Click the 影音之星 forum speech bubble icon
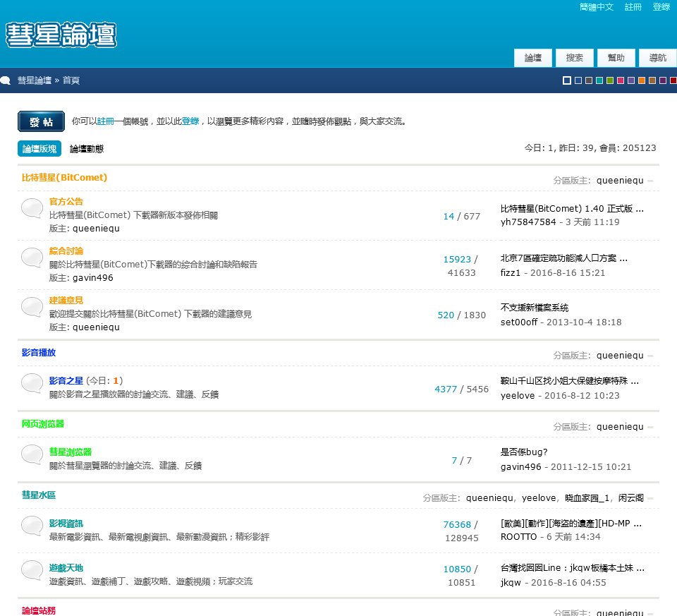Image resolution: width=677 pixels, height=616 pixels. coord(32,383)
